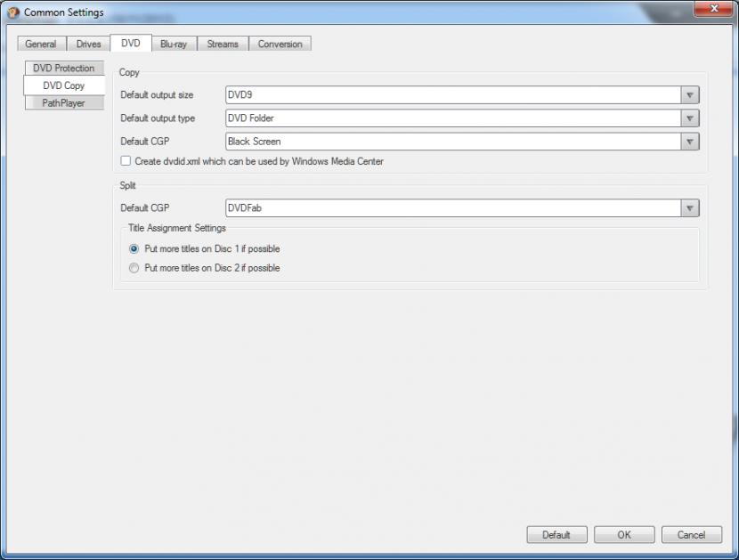Switch to the General tab
Viewport: 739px width, 560px height.
click(x=41, y=44)
